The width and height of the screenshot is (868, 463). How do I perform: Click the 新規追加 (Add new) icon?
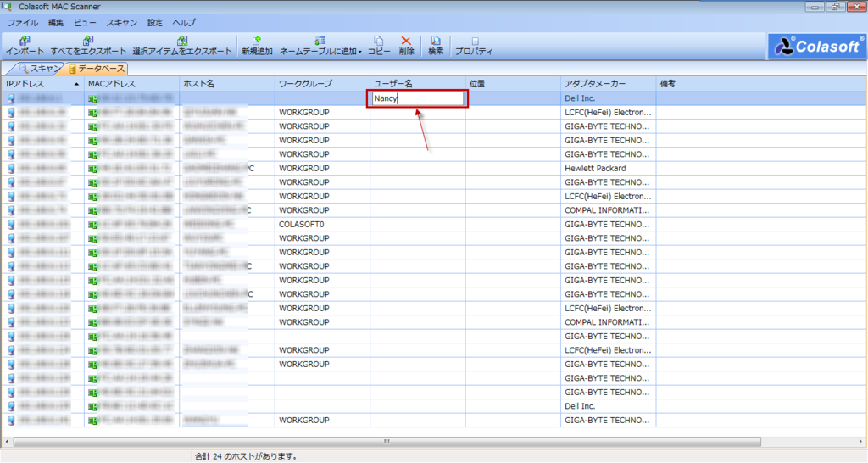click(x=257, y=46)
